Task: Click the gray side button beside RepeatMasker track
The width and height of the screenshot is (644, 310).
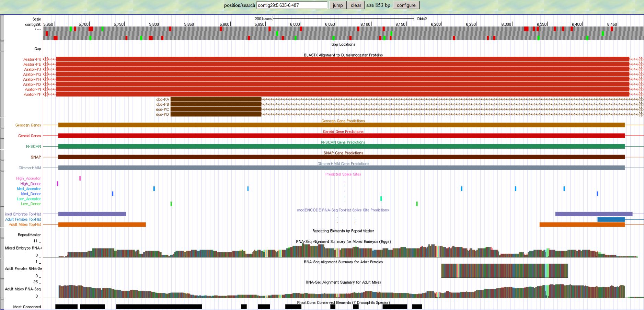Action: [x=2, y=232]
